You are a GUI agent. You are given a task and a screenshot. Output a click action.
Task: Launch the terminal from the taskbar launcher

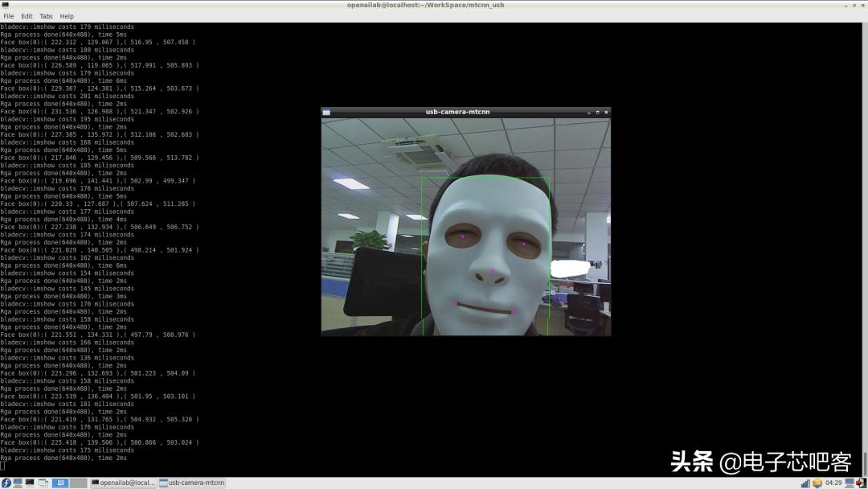(x=30, y=483)
